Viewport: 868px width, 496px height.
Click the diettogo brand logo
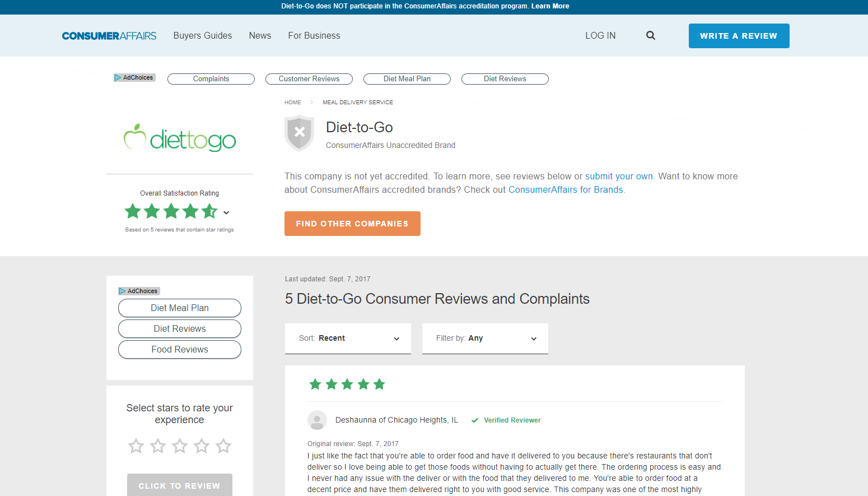[180, 138]
